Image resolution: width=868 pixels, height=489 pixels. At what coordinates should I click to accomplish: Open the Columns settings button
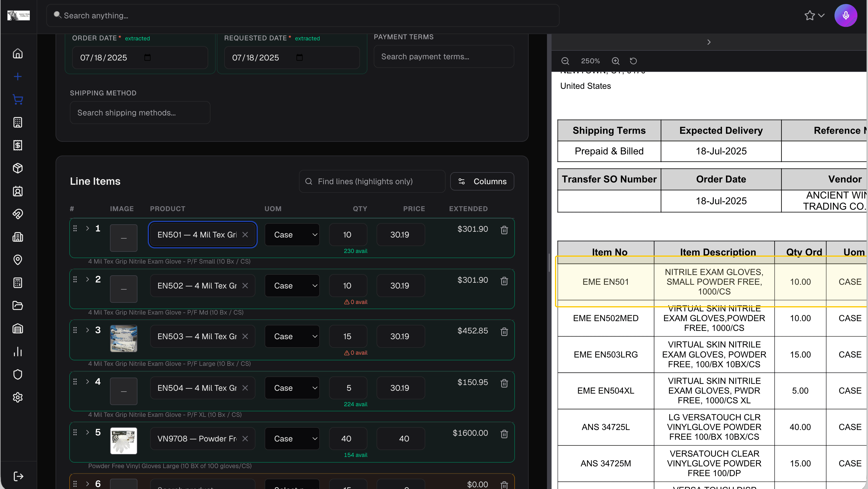pyautogui.click(x=482, y=181)
